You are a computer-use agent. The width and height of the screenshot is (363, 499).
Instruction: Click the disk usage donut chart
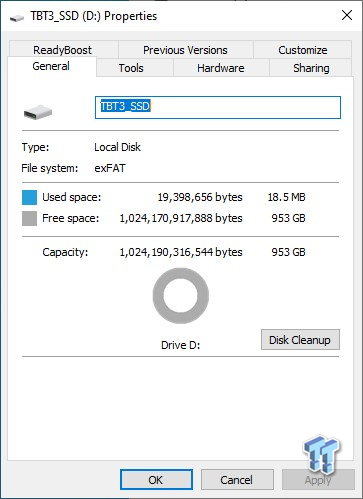pos(181,296)
